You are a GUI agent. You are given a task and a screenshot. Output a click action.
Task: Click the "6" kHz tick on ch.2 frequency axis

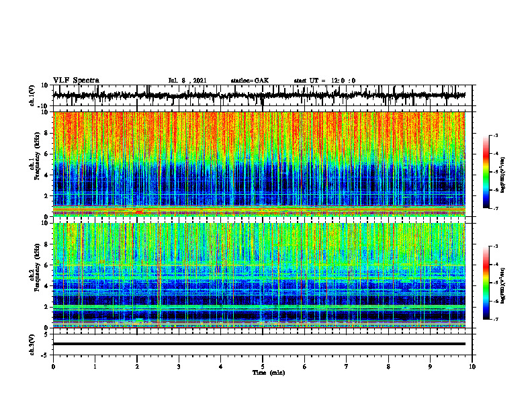(x=47, y=265)
